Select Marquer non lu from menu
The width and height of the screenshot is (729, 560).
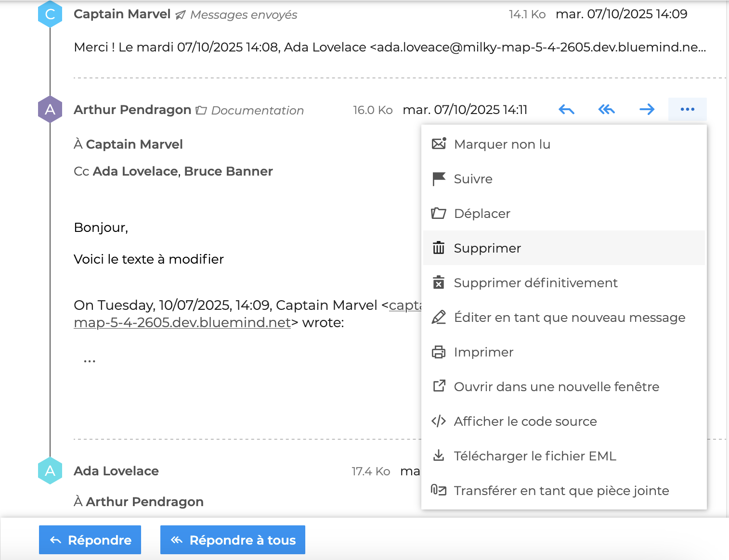[x=502, y=144]
